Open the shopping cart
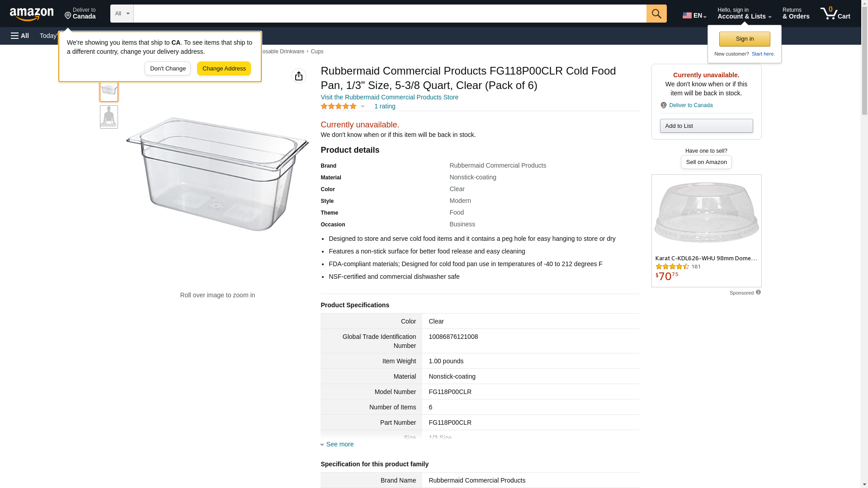Screen dimensions: 868x488 click(835, 14)
